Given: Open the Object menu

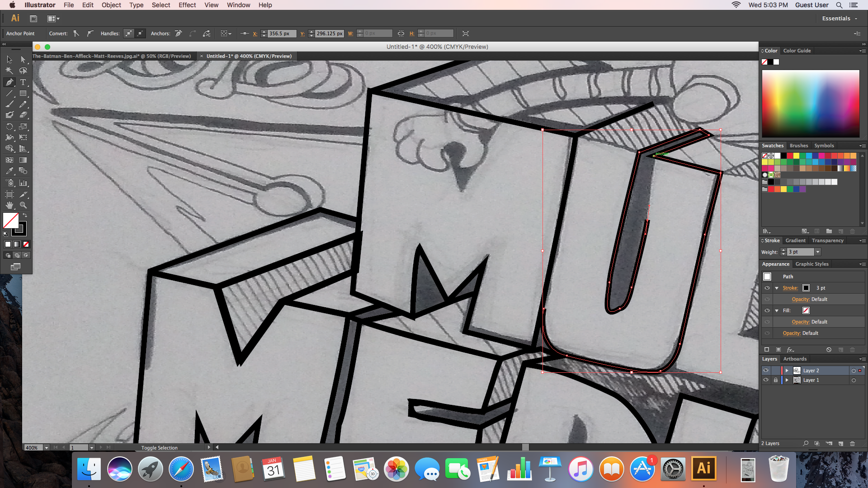Looking at the screenshot, I should [111, 5].
